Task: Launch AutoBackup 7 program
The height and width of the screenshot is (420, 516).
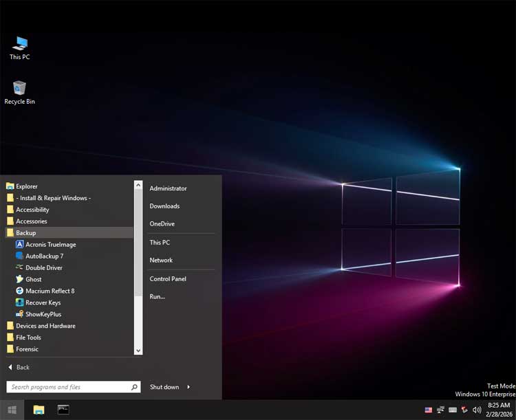Action: [44, 256]
